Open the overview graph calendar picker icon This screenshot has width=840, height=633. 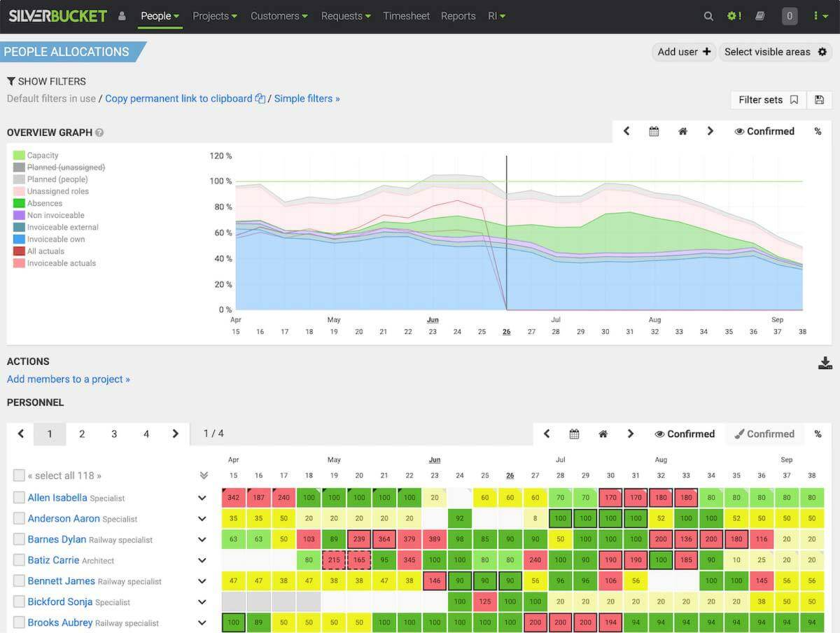[654, 131]
